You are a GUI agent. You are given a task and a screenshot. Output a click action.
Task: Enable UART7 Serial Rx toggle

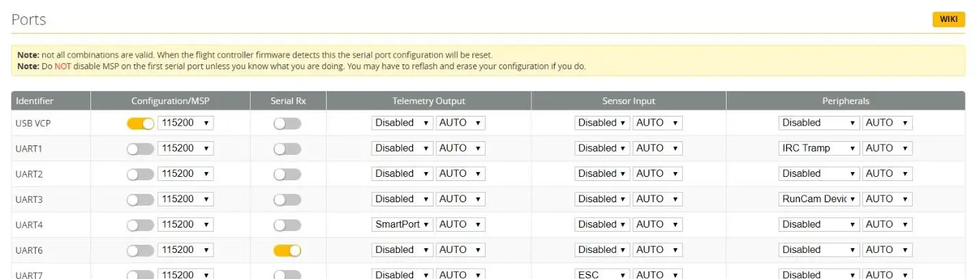pyautogui.click(x=287, y=275)
